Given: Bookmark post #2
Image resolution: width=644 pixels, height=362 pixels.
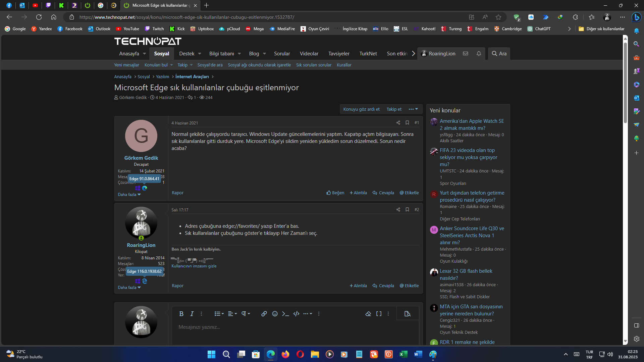Looking at the screenshot, I should 407,210.
